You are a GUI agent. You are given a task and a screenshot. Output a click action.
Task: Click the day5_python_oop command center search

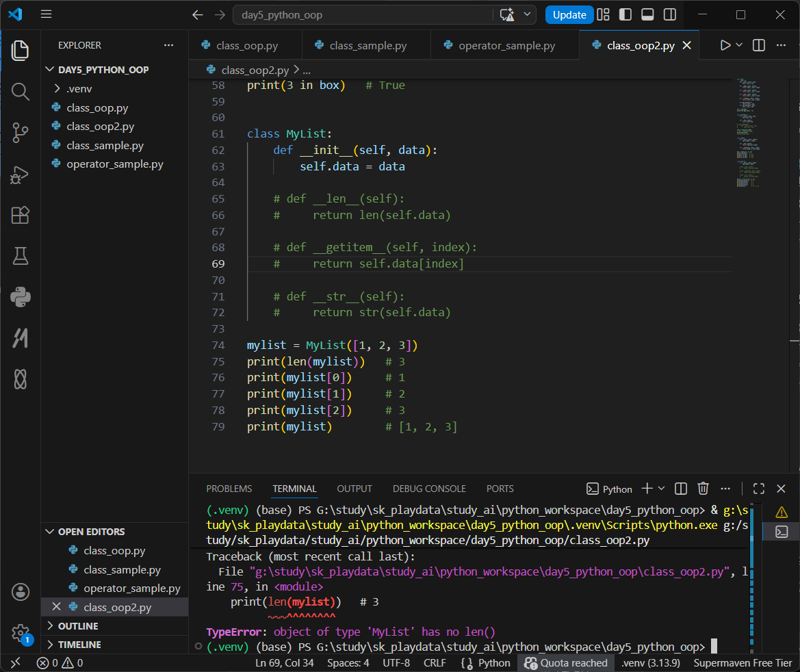click(363, 15)
